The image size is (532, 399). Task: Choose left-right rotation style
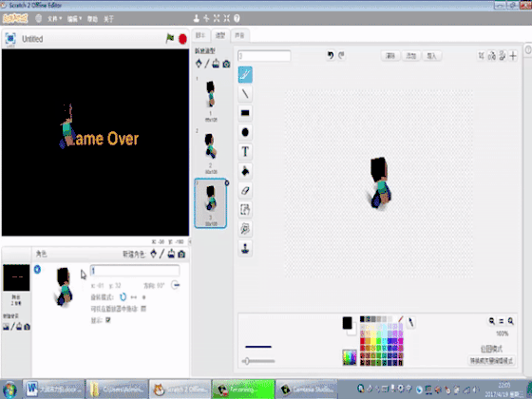(134, 297)
